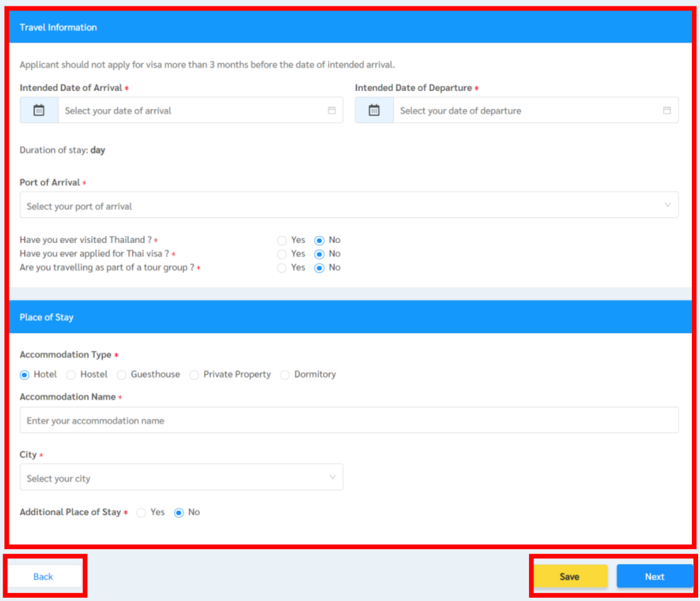
Task: Choose Hostel accommodation type
Action: [x=71, y=375]
